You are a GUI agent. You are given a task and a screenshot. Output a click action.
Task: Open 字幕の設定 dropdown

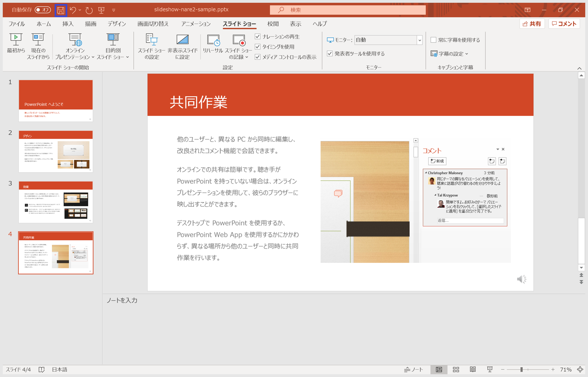point(450,54)
